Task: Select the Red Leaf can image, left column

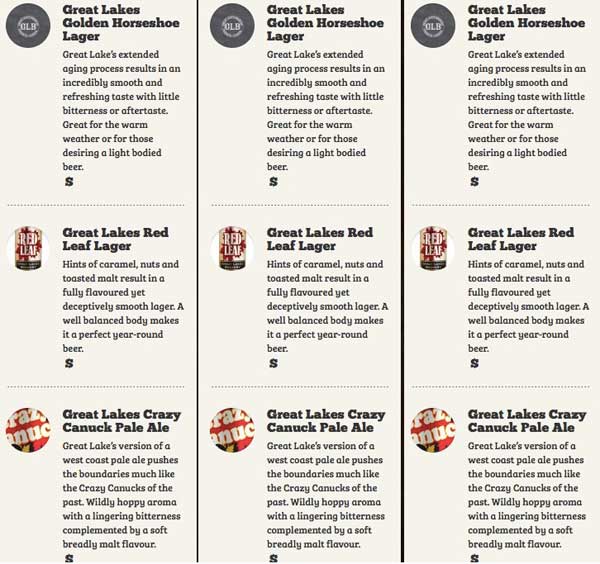Action: 27,248
